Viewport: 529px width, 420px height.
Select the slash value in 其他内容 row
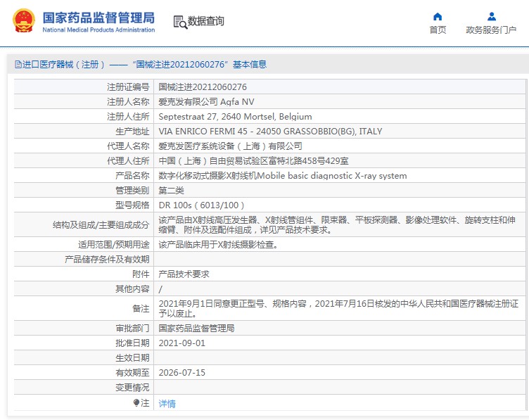click(160, 289)
